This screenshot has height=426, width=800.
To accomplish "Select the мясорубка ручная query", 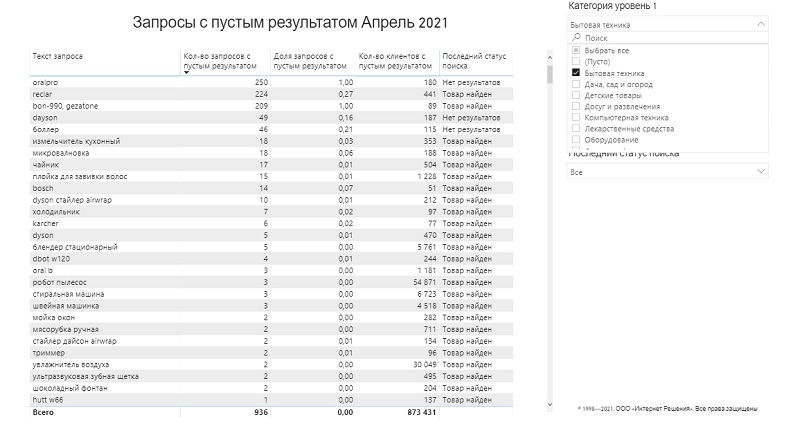I will (66, 329).
